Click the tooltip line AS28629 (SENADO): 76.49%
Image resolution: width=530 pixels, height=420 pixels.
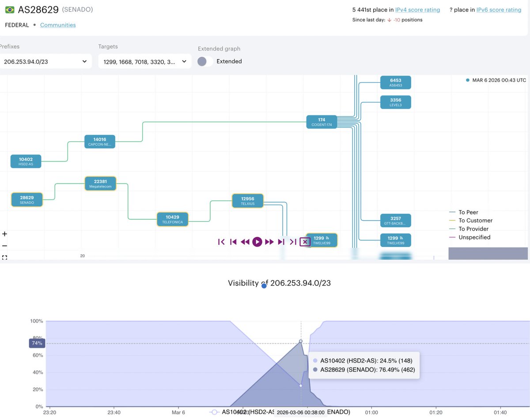pyautogui.click(x=363, y=370)
